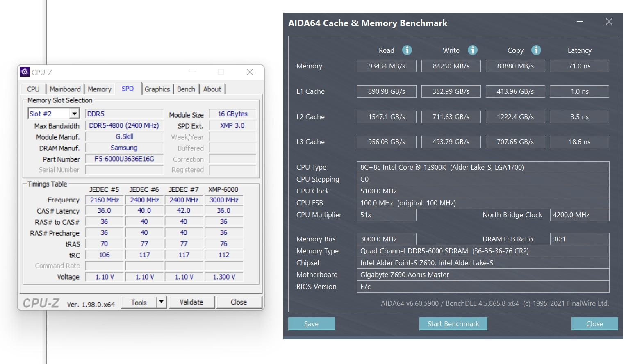This screenshot has width=642, height=364.
Task: Click the CPU Type field with i9-12900K
Action: coord(483,167)
